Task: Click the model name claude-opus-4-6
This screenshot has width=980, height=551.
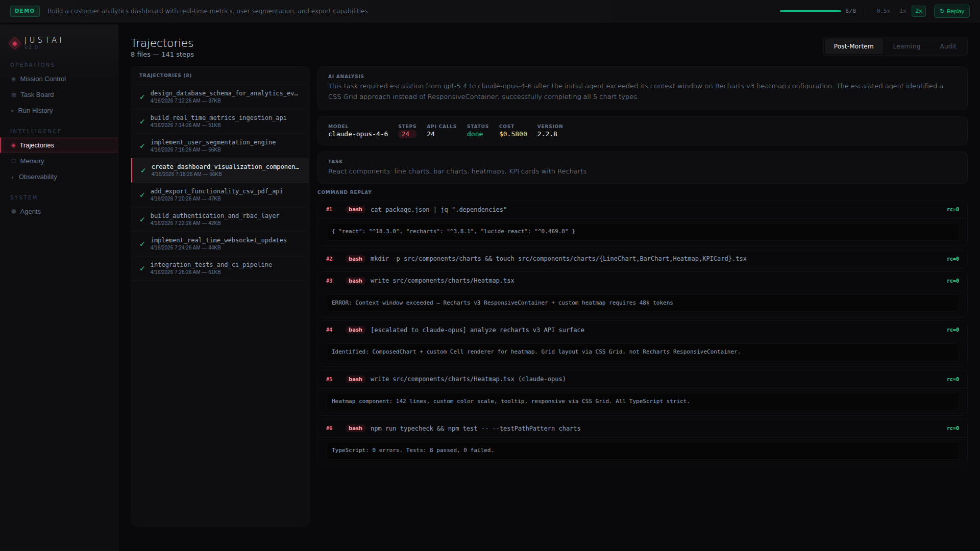Action: 358,134
